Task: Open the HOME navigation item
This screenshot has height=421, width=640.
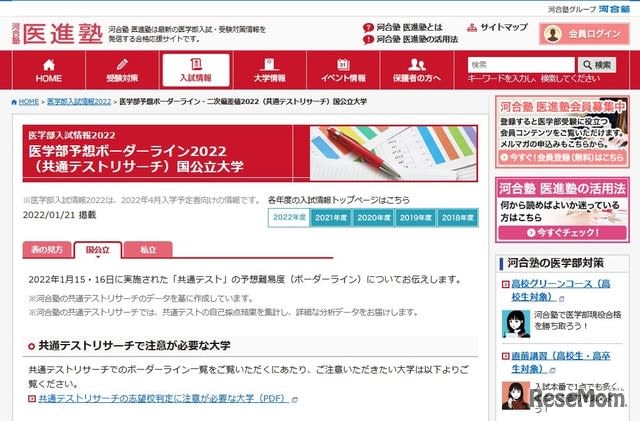Action: [x=49, y=70]
